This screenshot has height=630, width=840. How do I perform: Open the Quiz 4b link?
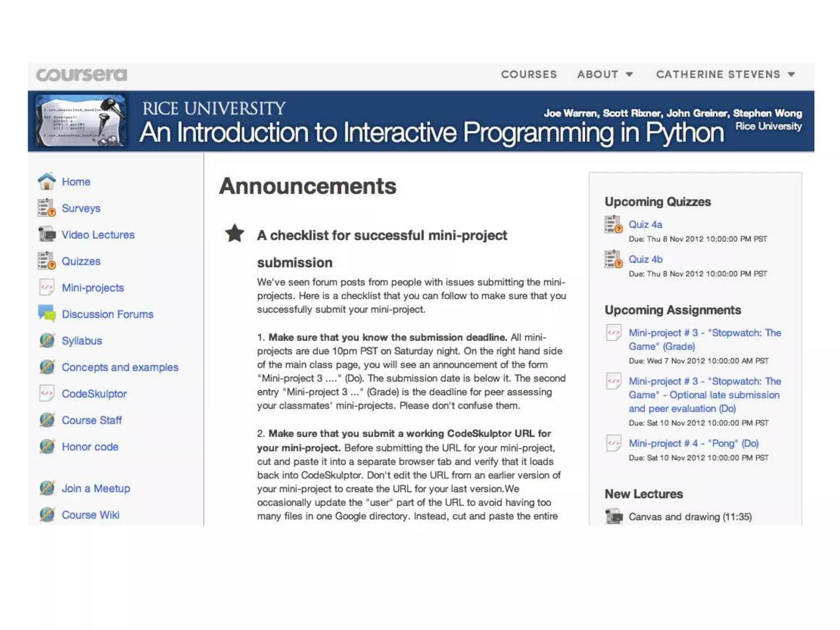click(646, 259)
